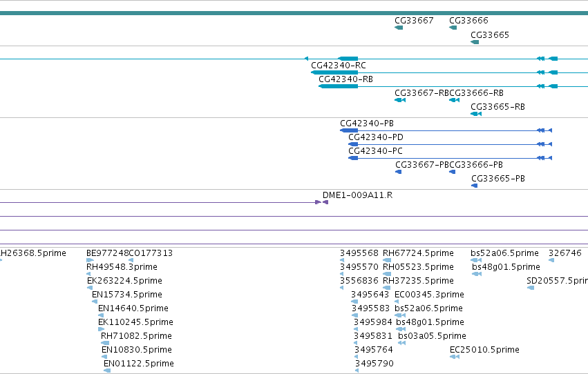The image size is (588, 374).
Task: Select the CG33666 gene label
Action: pyautogui.click(x=468, y=21)
